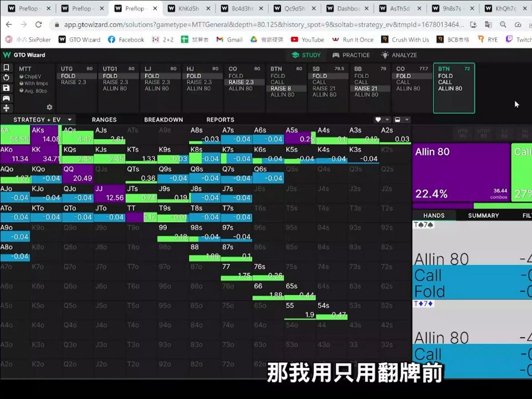The height and width of the screenshot is (399, 532).
Task: Select the Hands tab
Action: point(433,216)
